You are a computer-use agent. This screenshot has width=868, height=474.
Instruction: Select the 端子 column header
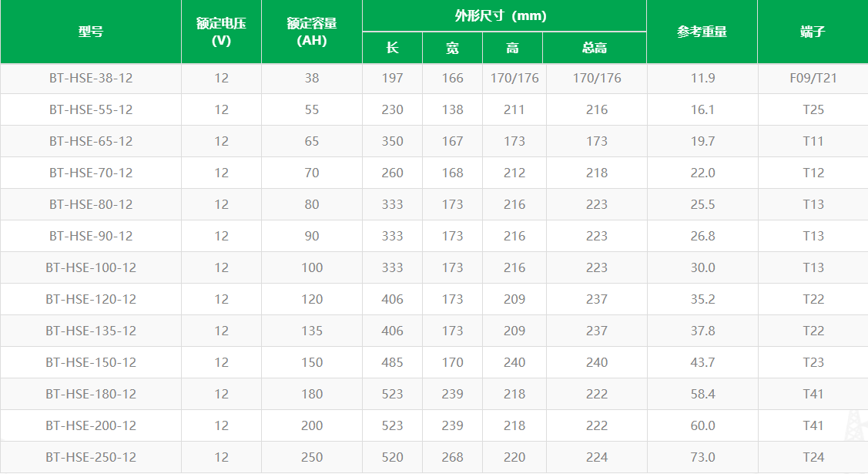[813, 32]
